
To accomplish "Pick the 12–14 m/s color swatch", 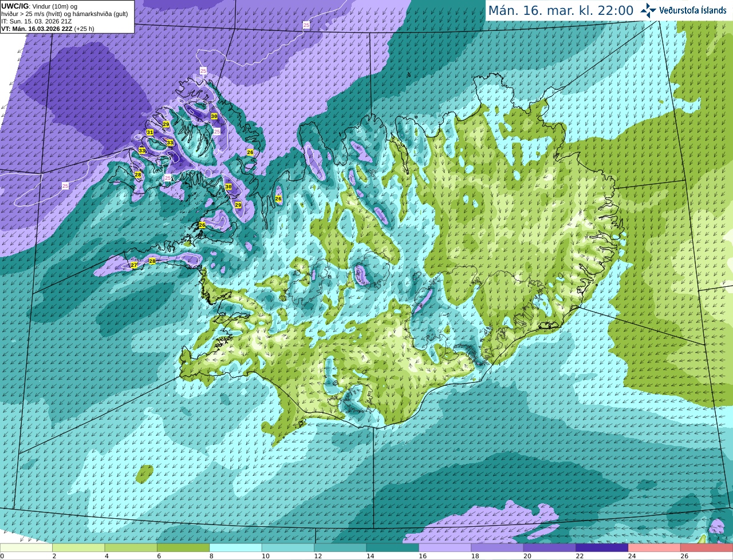I will 340,547.
